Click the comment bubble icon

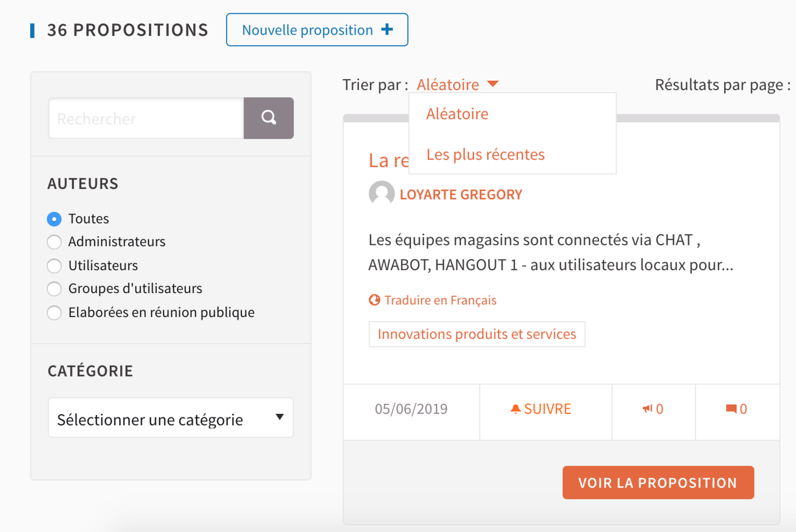coord(731,409)
